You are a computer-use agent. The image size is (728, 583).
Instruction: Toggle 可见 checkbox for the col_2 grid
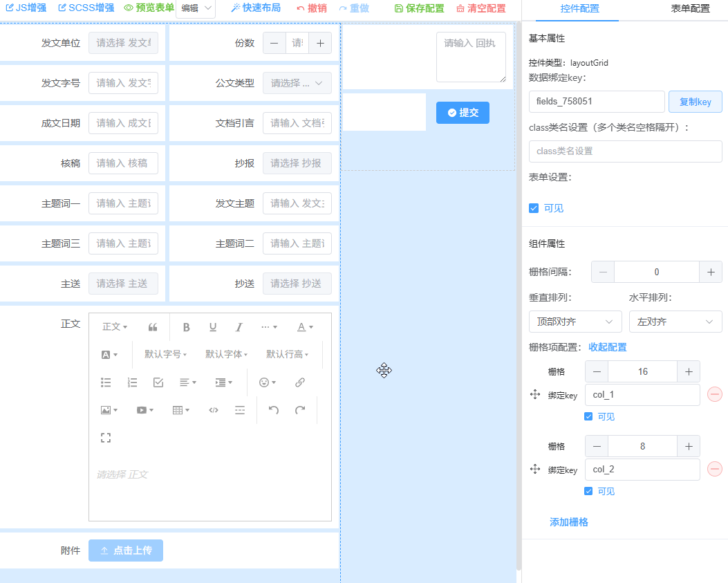588,491
